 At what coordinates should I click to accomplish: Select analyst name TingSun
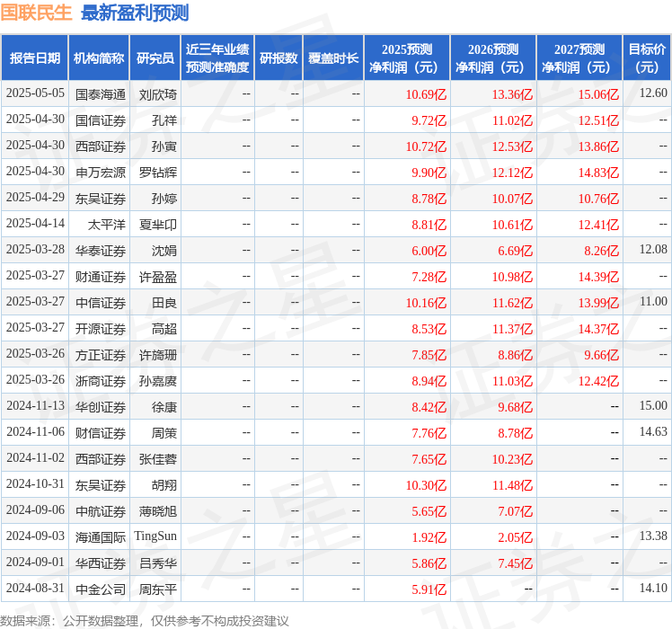155,536
